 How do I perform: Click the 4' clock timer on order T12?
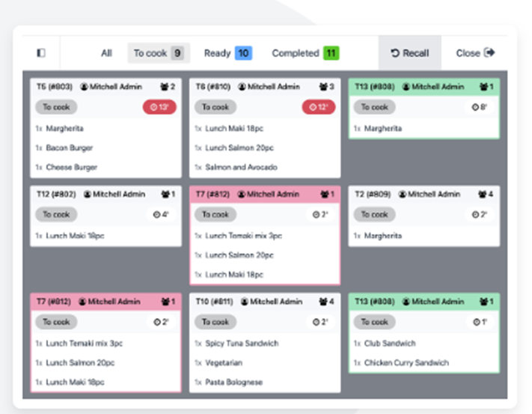(x=162, y=214)
